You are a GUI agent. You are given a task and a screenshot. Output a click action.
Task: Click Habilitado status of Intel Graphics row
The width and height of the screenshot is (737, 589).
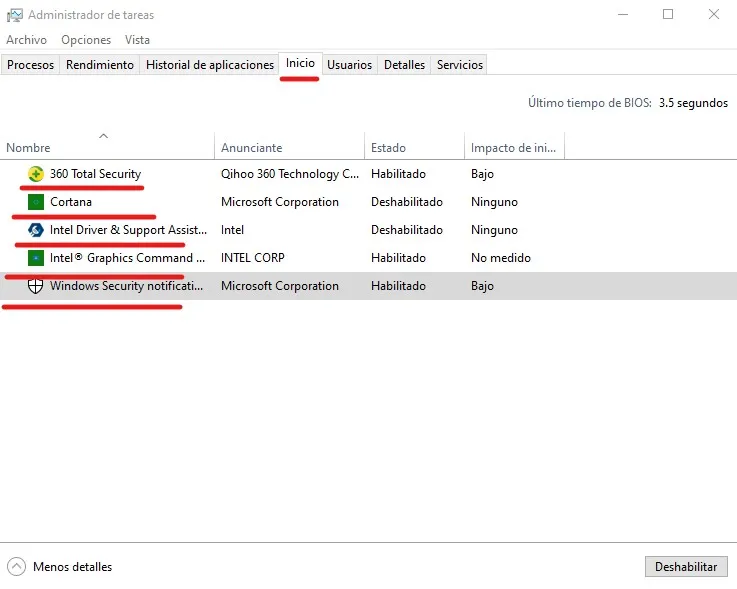(x=398, y=258)
